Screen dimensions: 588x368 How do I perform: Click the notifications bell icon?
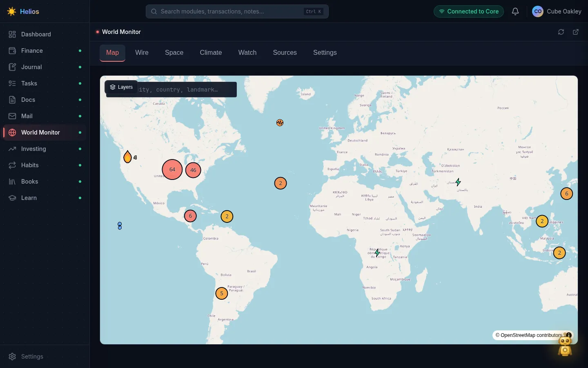[x=515, y=11]
